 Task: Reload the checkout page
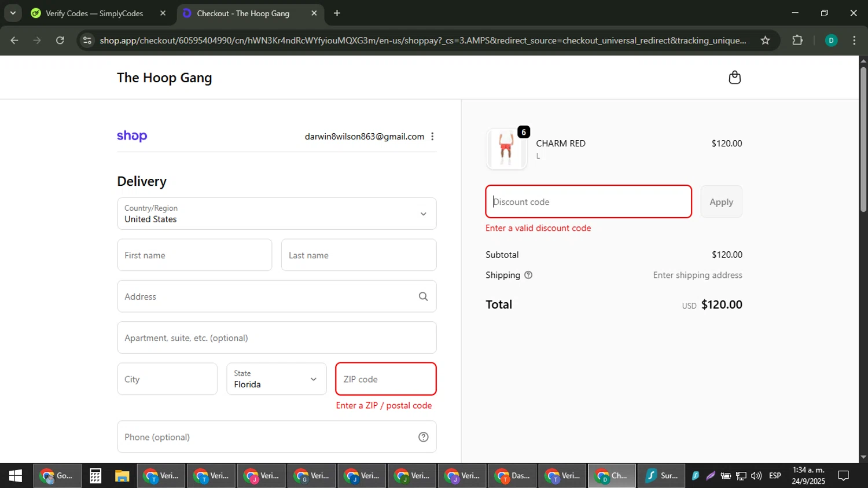[60, 41]
